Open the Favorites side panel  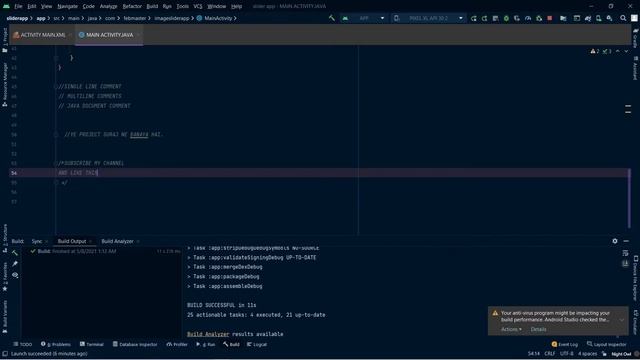tap(4, 277)
